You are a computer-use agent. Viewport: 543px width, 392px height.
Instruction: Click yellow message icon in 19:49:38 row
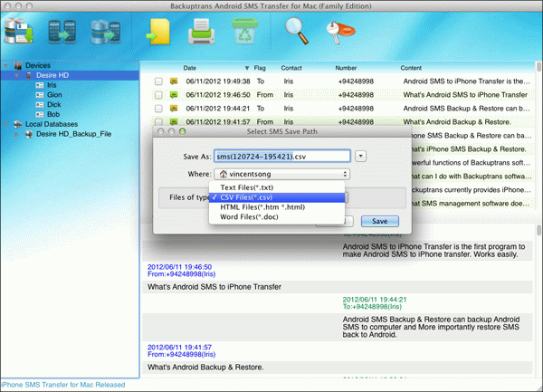click(x=174, y=81)
